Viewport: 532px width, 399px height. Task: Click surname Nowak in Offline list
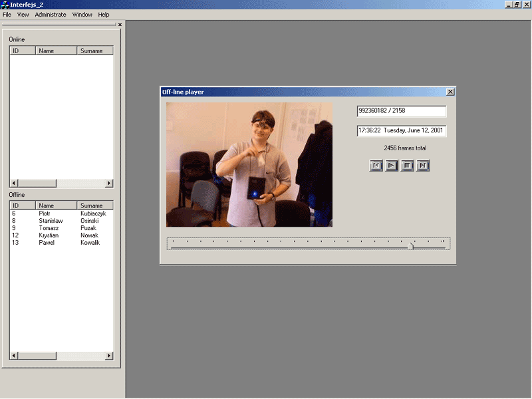coord(89,235)
